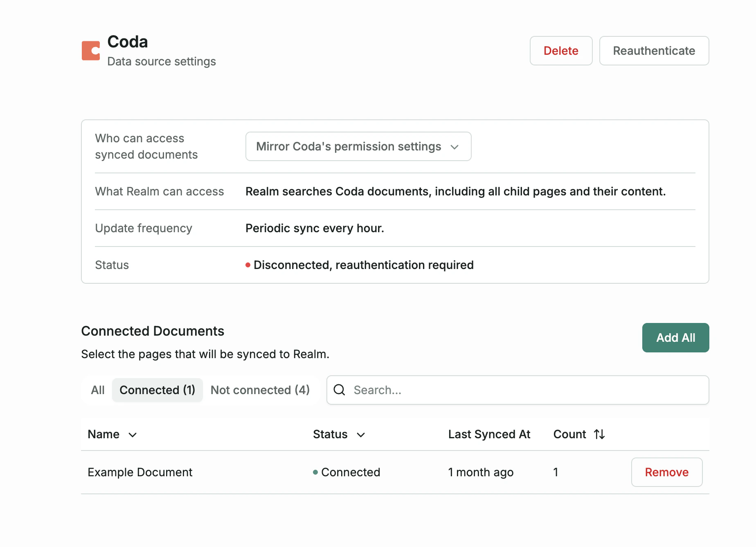Click the 'What Realm can access' label

(x=159, y=191)
